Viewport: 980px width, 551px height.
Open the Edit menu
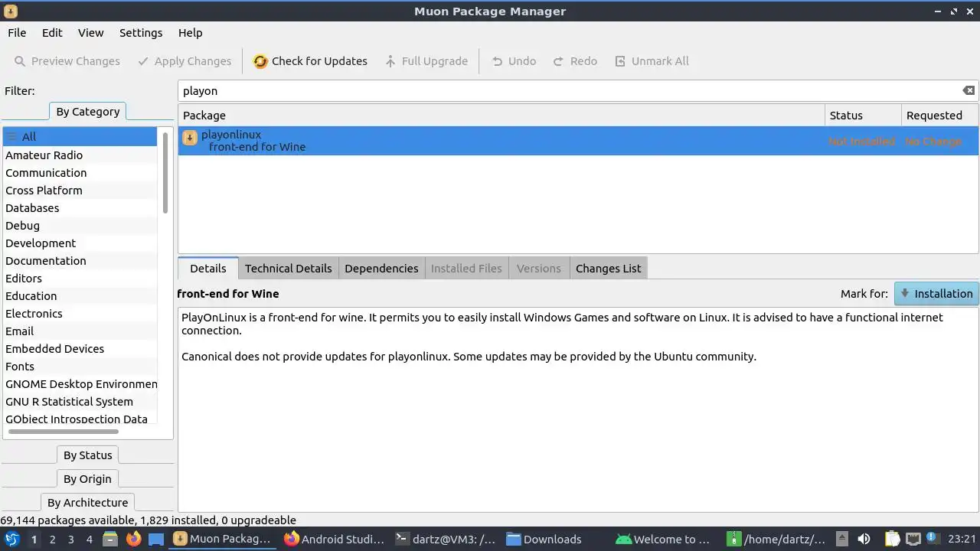(52, 33)
